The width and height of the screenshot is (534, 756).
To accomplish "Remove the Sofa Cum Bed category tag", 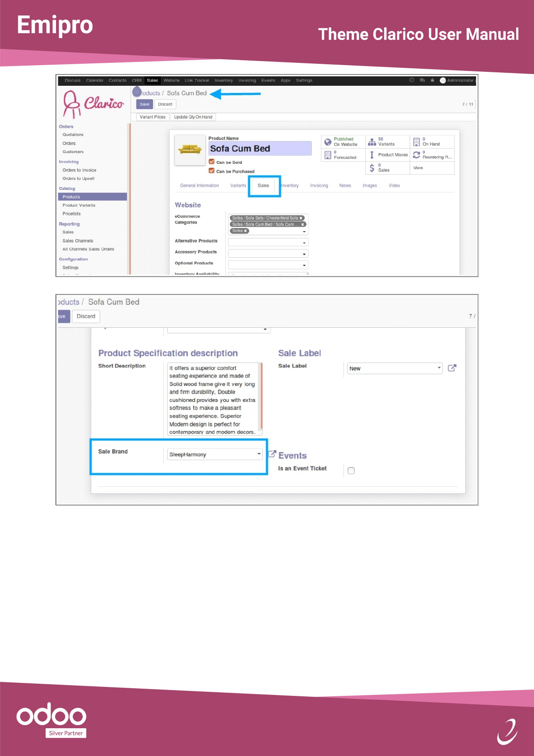I will click(x=303, y=224).
